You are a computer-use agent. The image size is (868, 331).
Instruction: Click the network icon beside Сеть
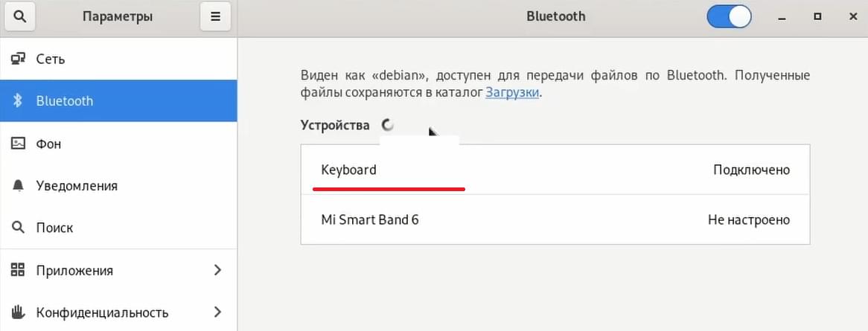pyautogui.click(x=19, y=59)
